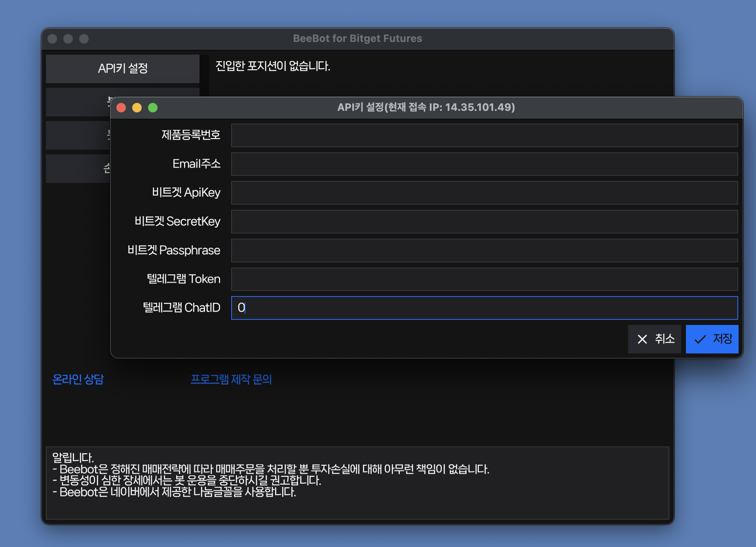Click the 알립니다 notice text area

pyautogui.click(x=357, y=483)
